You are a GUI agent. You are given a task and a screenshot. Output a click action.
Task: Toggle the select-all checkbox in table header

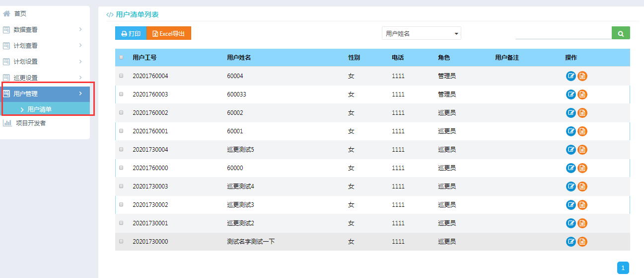coord(121,58)
